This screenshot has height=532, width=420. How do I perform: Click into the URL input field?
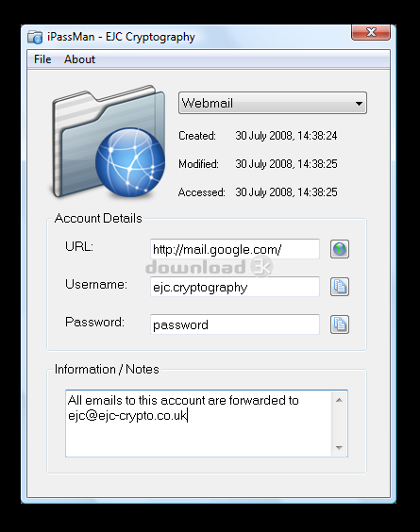click(235, 249)
